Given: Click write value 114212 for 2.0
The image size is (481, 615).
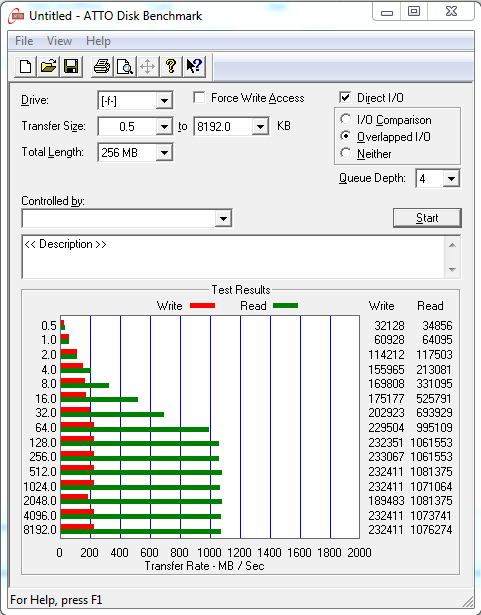Looking at the screenshot, I should [386, 355].
